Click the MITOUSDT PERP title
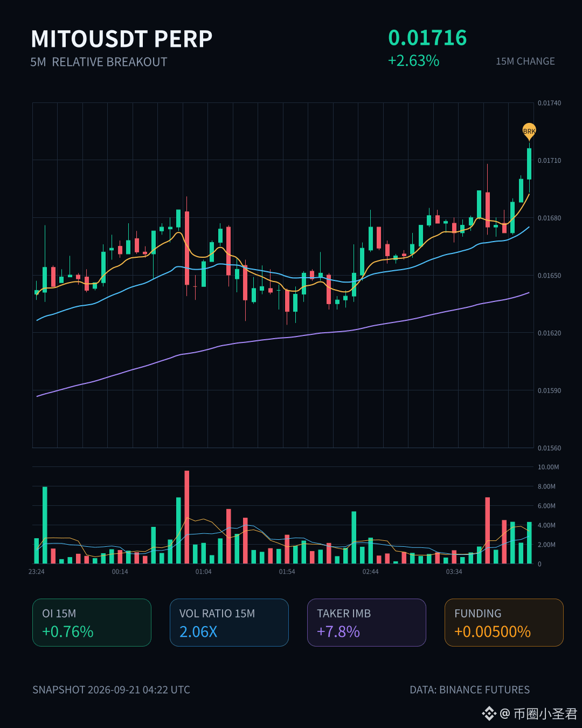 pos(122,39)
